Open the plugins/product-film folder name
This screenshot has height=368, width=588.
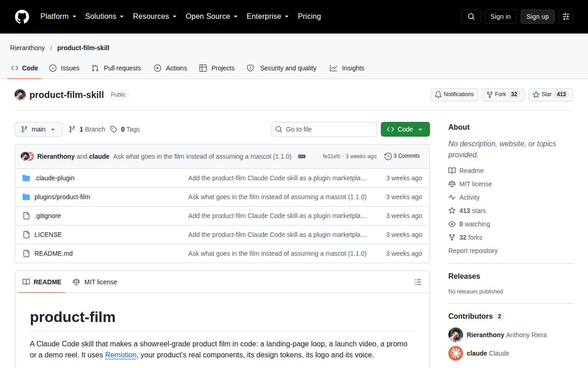coord(62,197)
